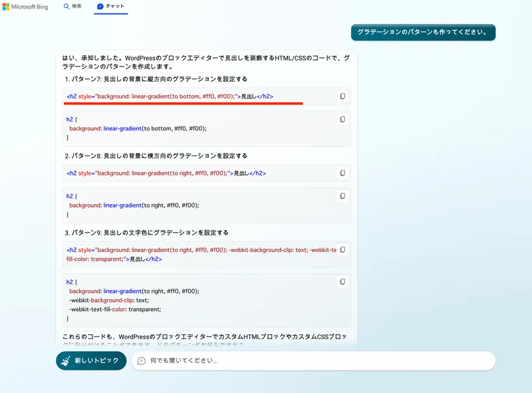Click the chat bubble icon beside チャット
The height and width of the screenshot is (393, 532).
coord(100,7)
